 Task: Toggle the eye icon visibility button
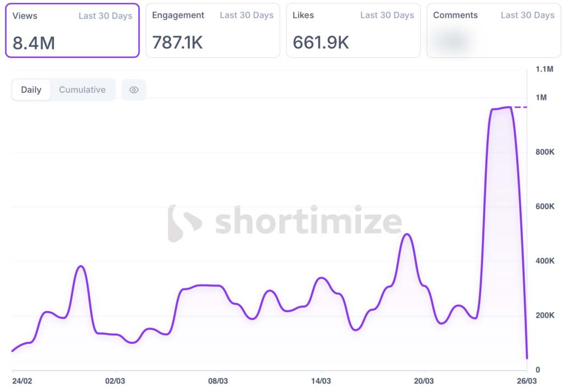[134, 90]
